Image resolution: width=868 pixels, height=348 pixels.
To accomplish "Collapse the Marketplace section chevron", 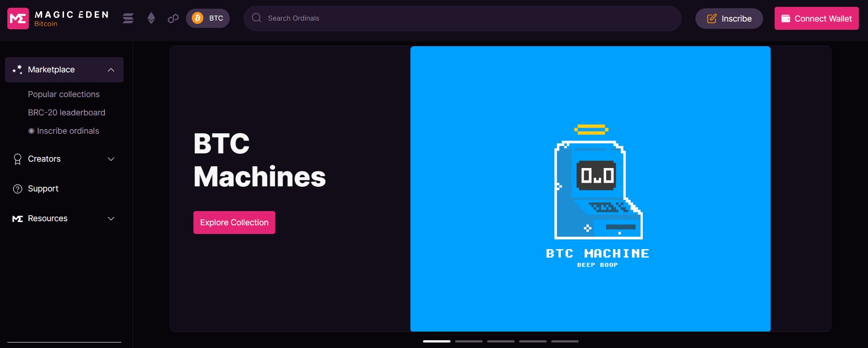I will (x=111, y=70).
